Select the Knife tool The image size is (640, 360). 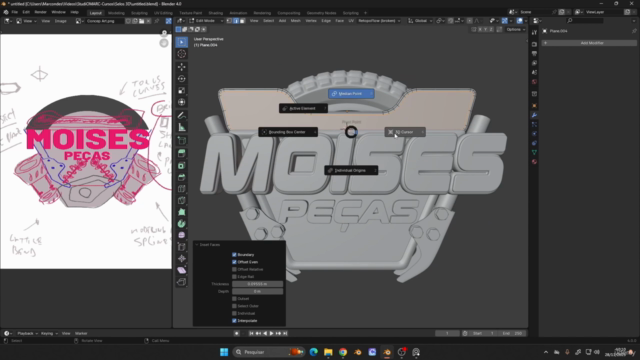(182, 200)
